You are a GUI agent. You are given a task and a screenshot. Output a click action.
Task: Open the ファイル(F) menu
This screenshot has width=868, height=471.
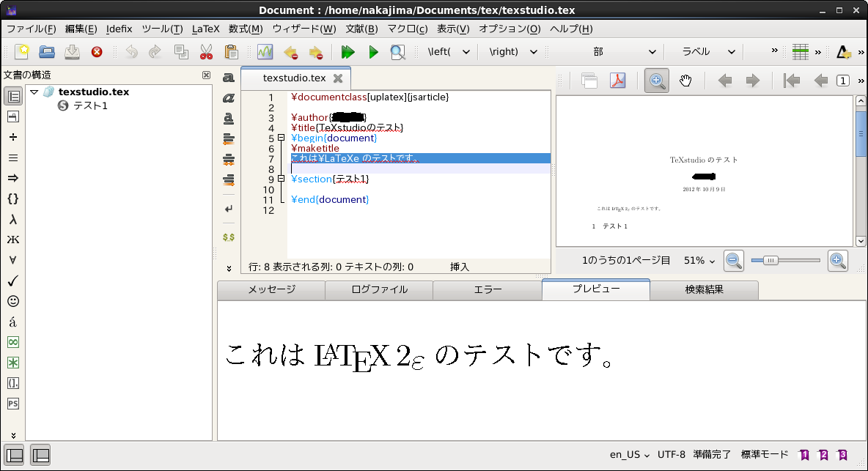[31, 29]
